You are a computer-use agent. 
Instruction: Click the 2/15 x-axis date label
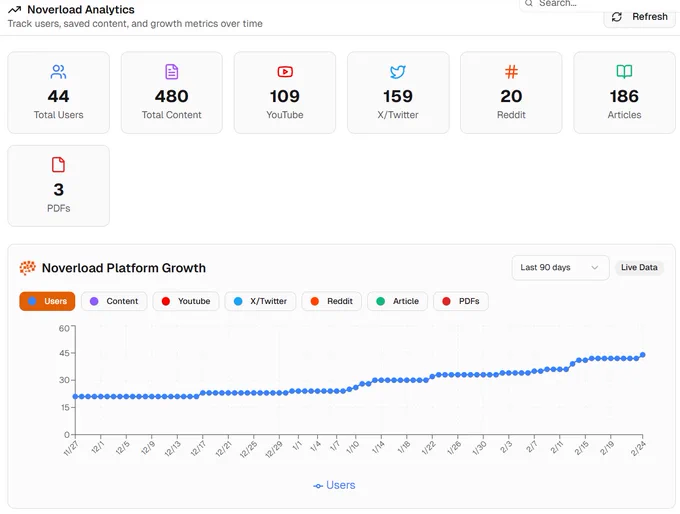coord(582,448)
